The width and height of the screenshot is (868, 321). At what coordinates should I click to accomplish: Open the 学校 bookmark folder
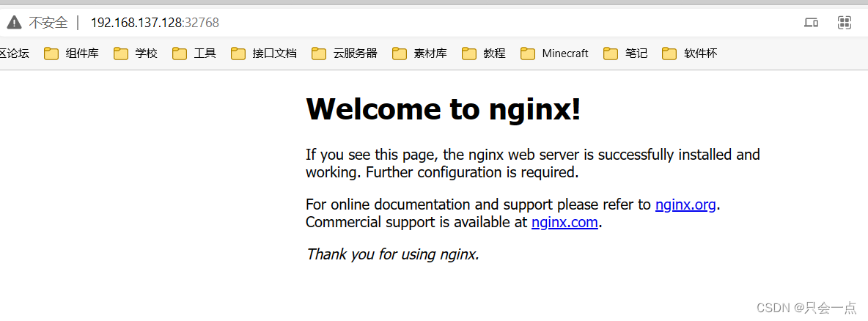[136, 53]
